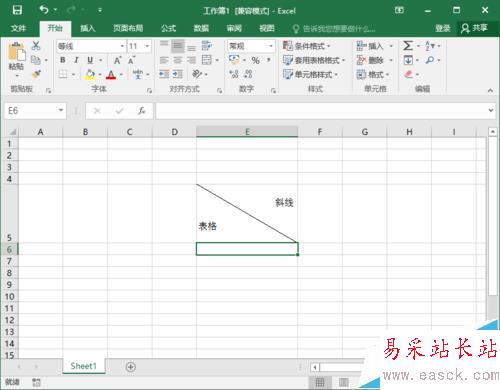Switch to the 插入 ribbon tab
The image size is (500, 390).
click(x=88, y=28)
